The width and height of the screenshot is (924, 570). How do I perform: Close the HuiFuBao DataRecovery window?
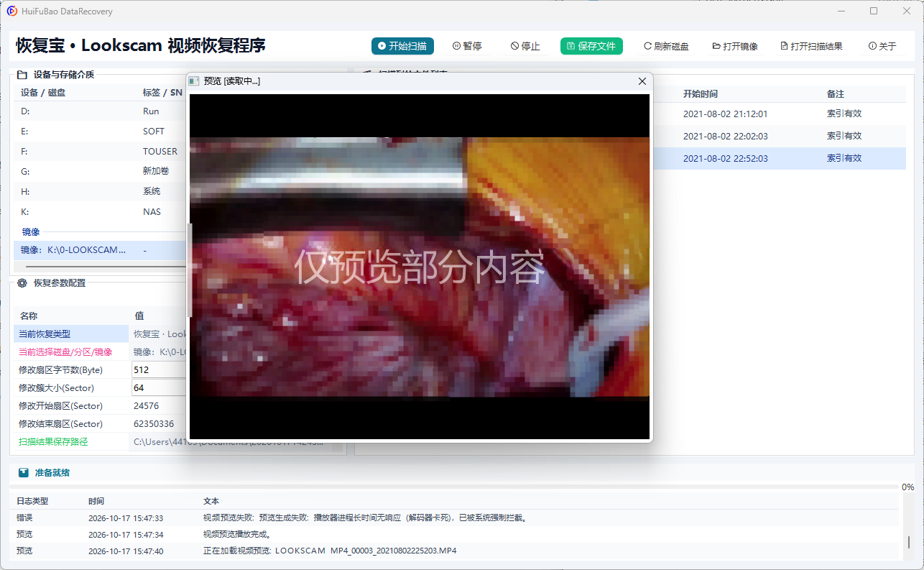click(907, 11)
